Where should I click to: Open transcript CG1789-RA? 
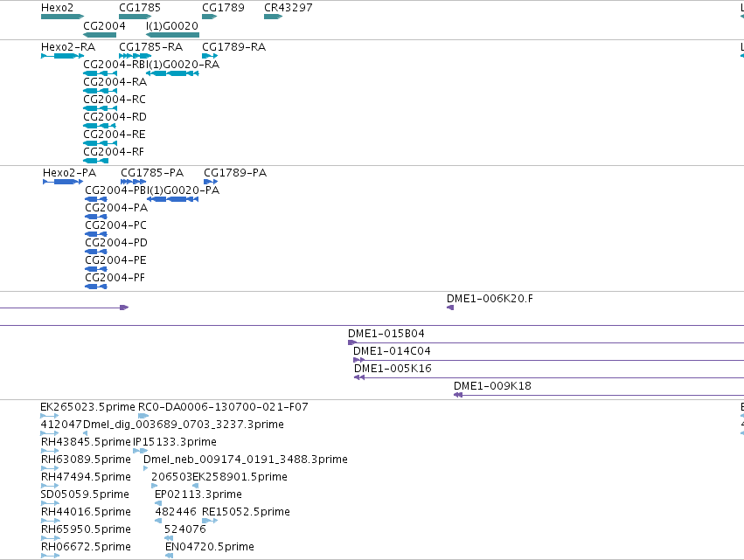234,47
